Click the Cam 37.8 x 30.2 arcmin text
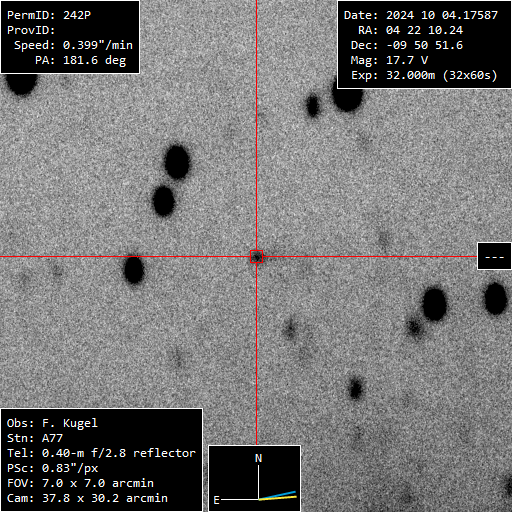Image resolution: width=512 pixels, height=512 pixels. [87, 498]
